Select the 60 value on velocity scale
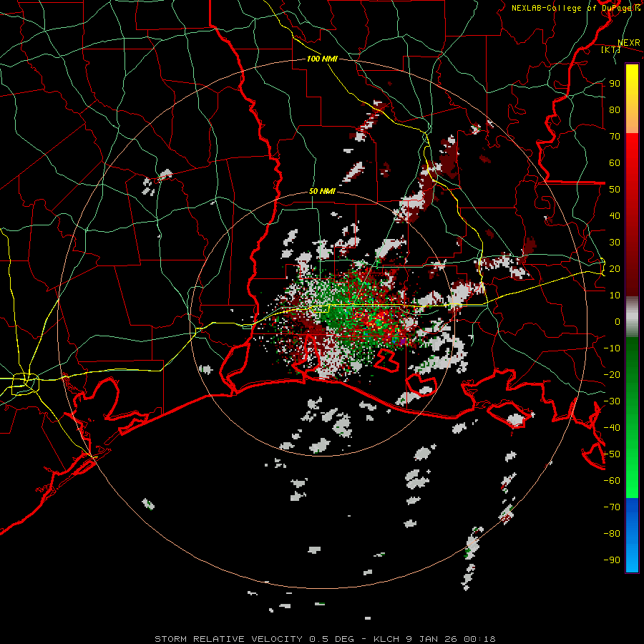This screenshot has height=644, width=644. (x=615, y=163)
